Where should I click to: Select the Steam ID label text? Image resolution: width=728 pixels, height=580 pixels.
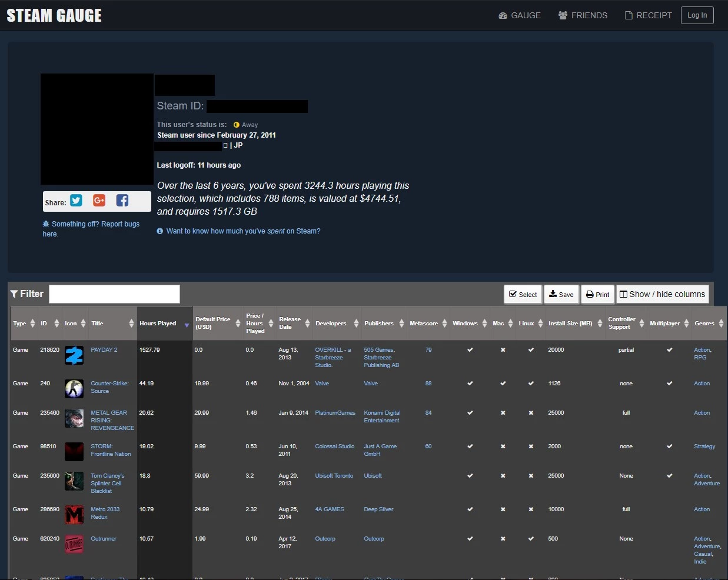pos(180,106)
